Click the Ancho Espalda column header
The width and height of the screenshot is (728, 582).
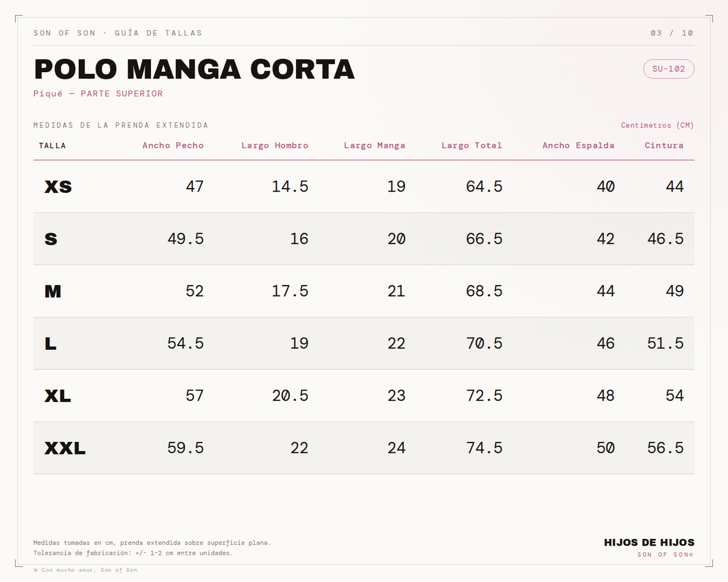tap(578, 145)
